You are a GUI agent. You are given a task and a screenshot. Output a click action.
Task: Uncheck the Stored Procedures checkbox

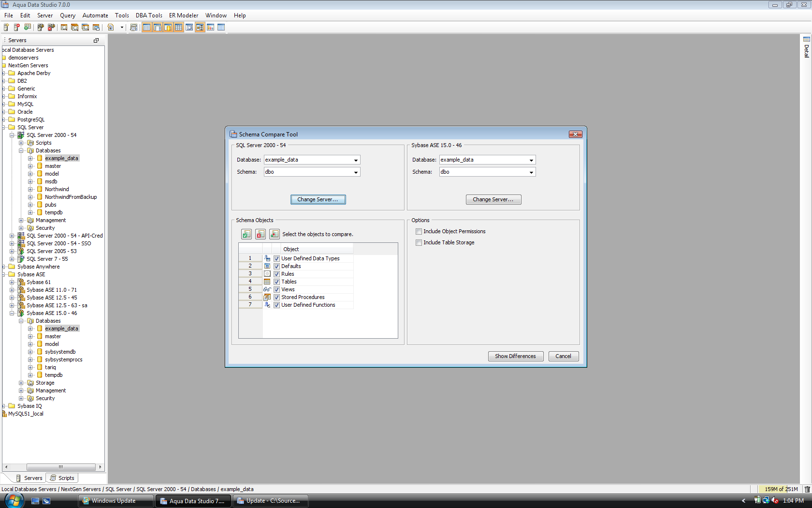coord(277,297)
